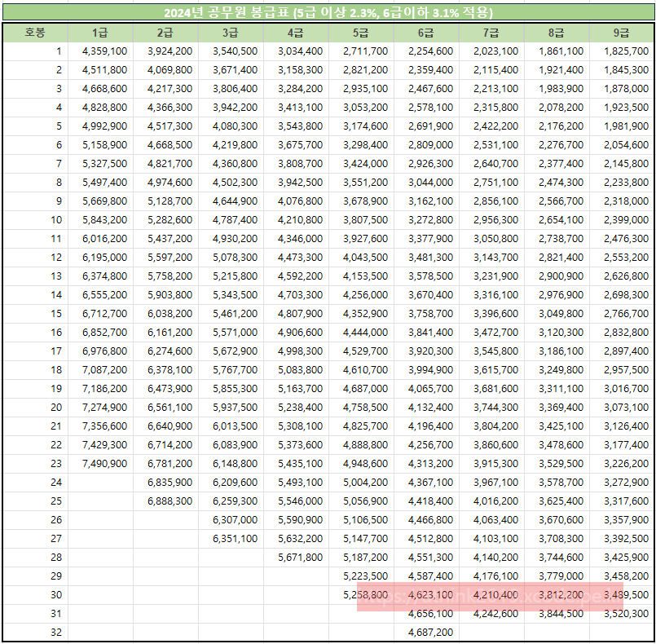Select cell with value 1,861,100
Image resolution: width=656 pixels, height=644 pixels.
point(557,51)
